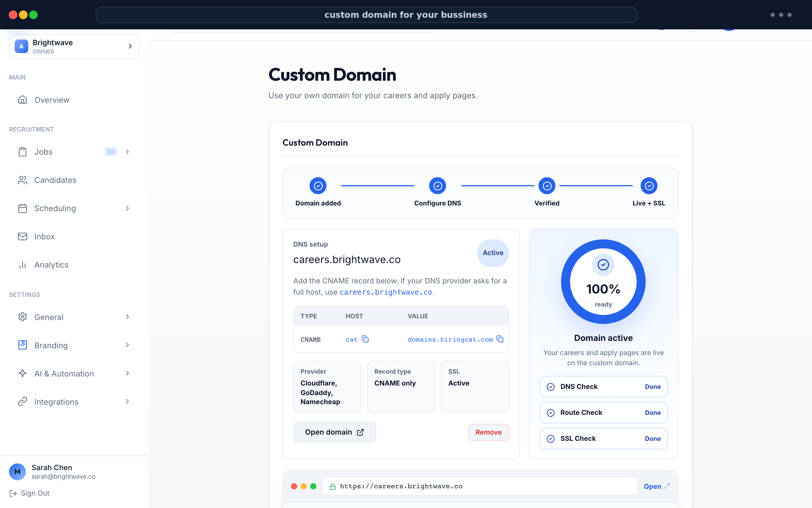Click the Sign Out arrow icon
The height and width of the screenshot is (508, 812).
point(13,493)
